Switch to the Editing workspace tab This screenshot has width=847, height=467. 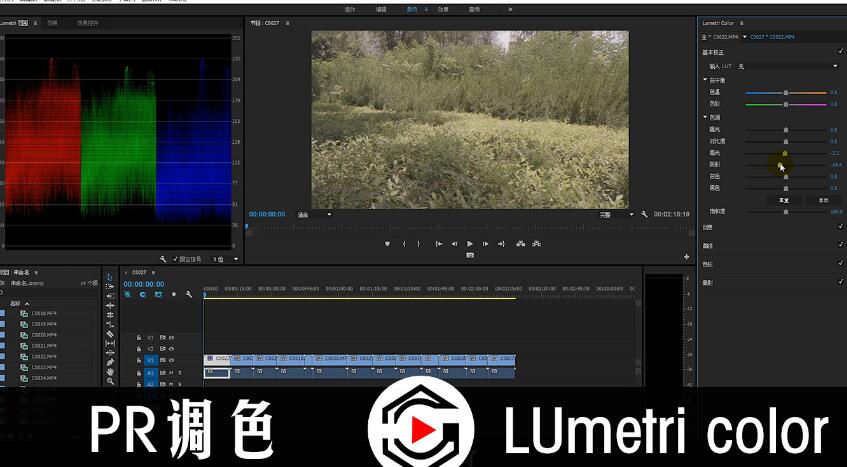pyautogui.click(x=381, y=9)
